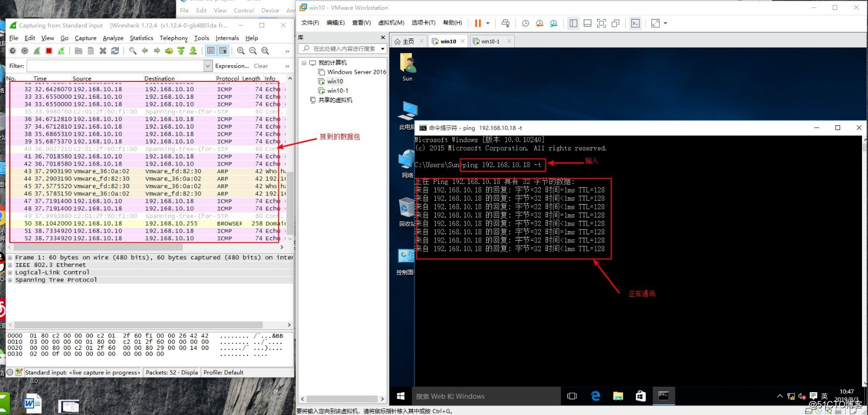This screenshot has height=415, width=868.
Task: Switch VMware to unity mode
Action: coord(616,23)
